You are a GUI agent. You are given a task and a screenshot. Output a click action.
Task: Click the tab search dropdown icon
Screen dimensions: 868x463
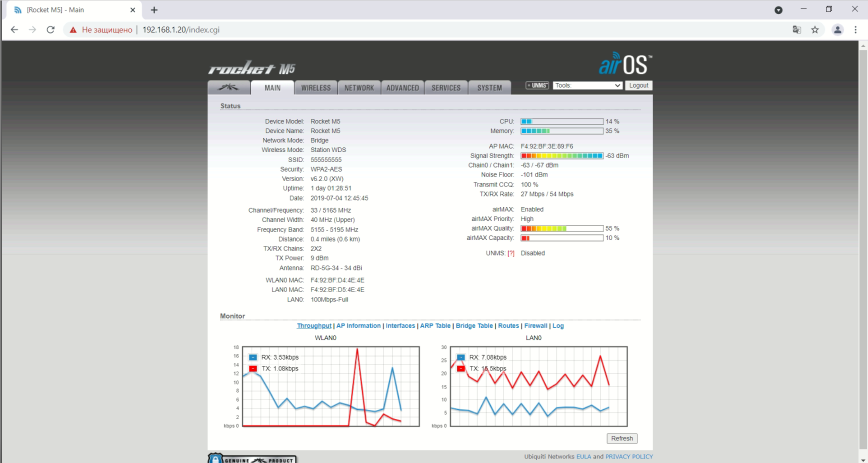(778, 10)
